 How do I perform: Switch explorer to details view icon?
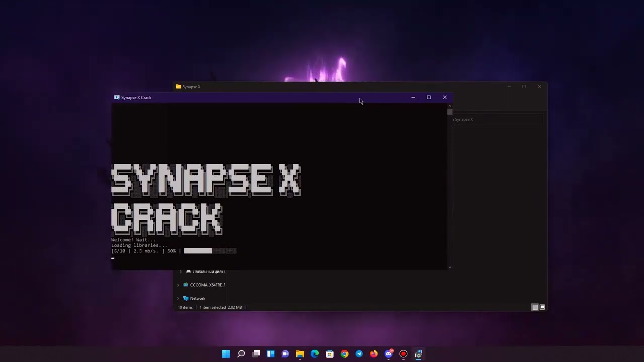pyautogui.click(x=535, y=307)
